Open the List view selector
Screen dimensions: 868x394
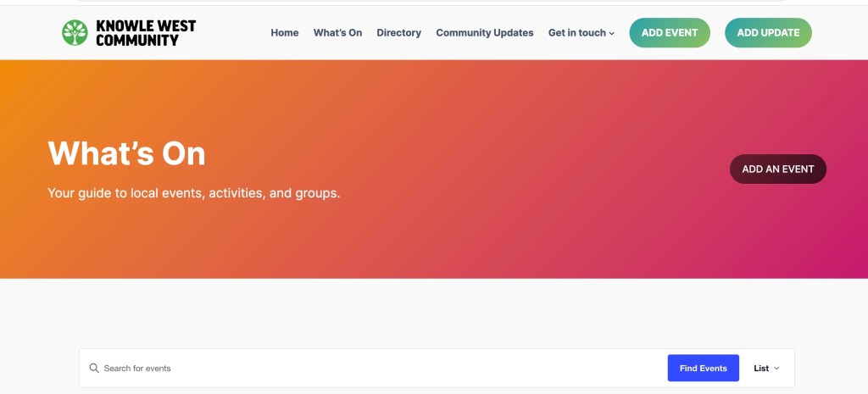coord(761,369)
